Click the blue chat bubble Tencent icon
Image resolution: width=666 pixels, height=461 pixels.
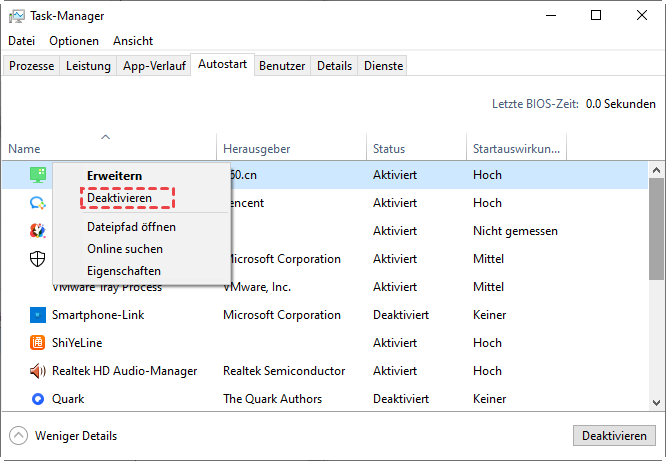tap(38, 203)
